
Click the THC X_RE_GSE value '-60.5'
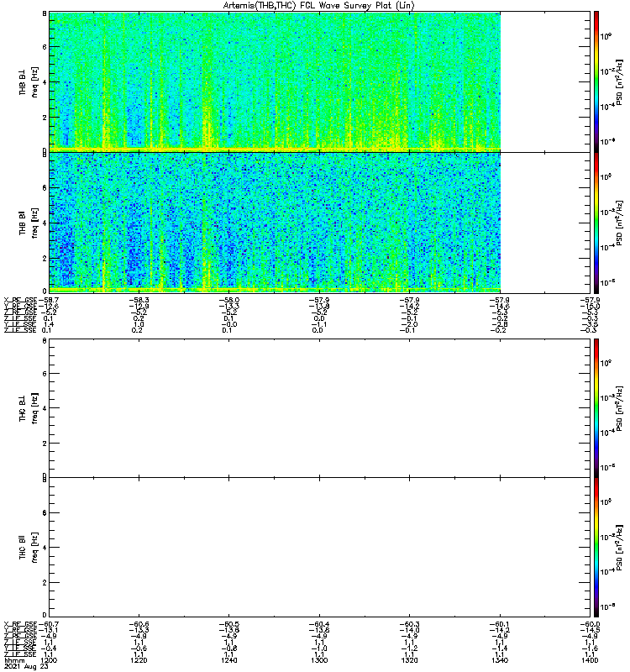(228, 624)
